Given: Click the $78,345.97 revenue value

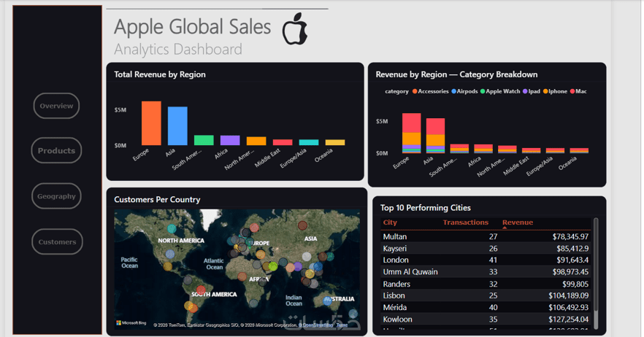Looking at the screenshot, I should point(570,237).
